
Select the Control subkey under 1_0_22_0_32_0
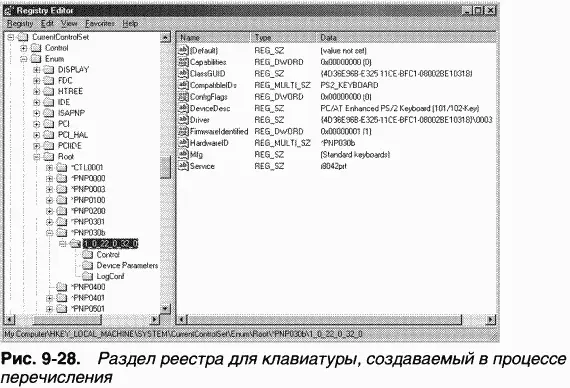pos(108,255)
